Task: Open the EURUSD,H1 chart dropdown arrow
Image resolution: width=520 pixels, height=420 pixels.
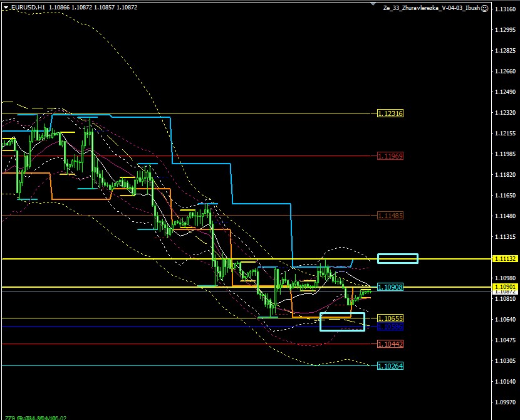Action: pos(5,8)
